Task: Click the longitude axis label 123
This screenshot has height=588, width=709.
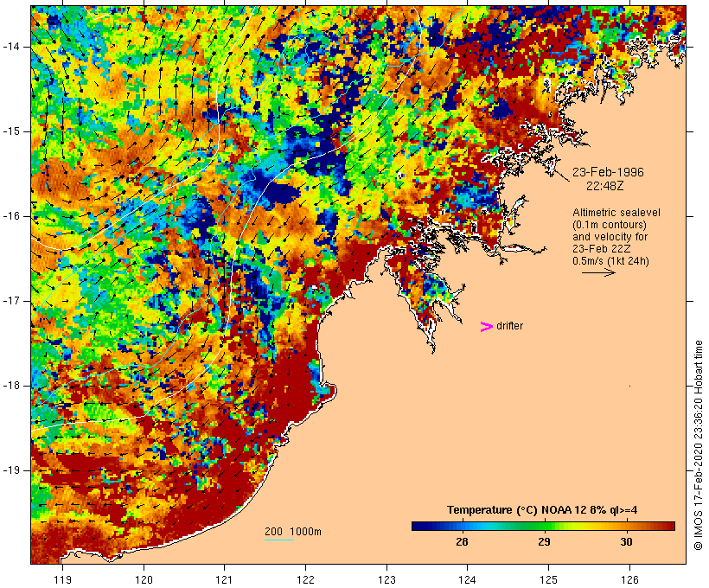Action: click(386, 579)
